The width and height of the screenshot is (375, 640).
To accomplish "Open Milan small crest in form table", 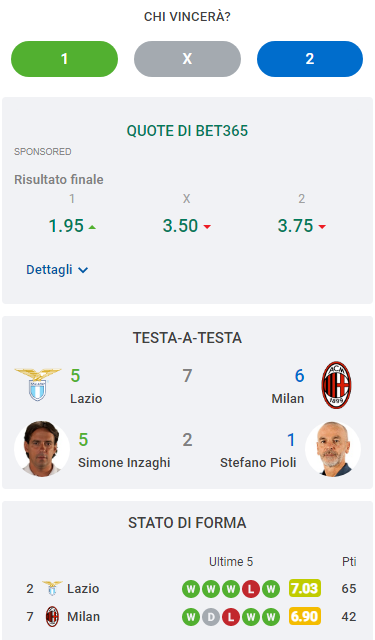I will coord(52,616).
